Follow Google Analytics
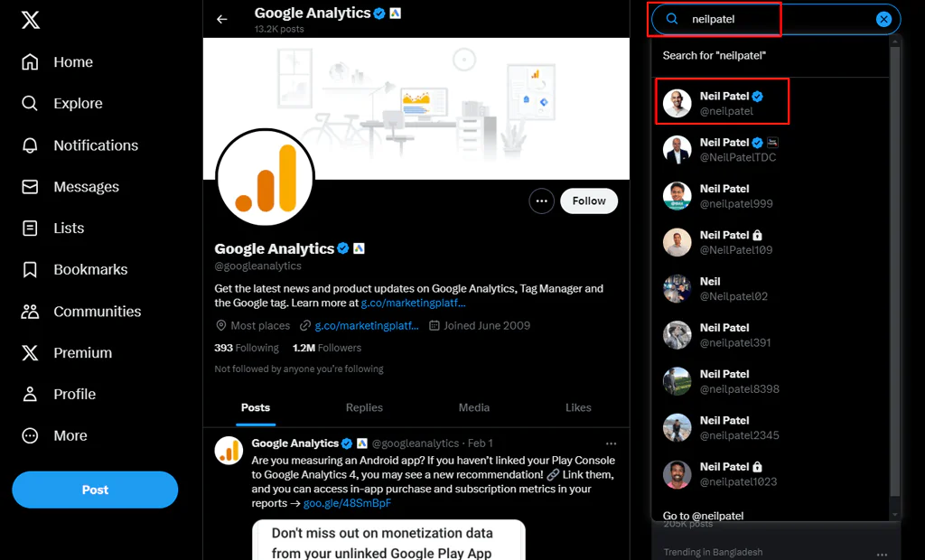The width and height of the screenshot is (925, 560). 589,201
